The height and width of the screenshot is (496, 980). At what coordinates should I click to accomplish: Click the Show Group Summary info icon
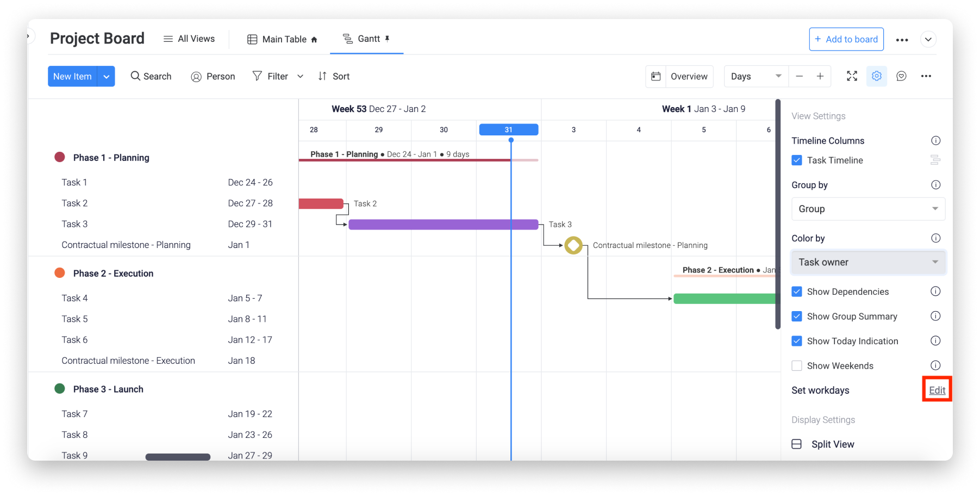(x=935, y=316)
